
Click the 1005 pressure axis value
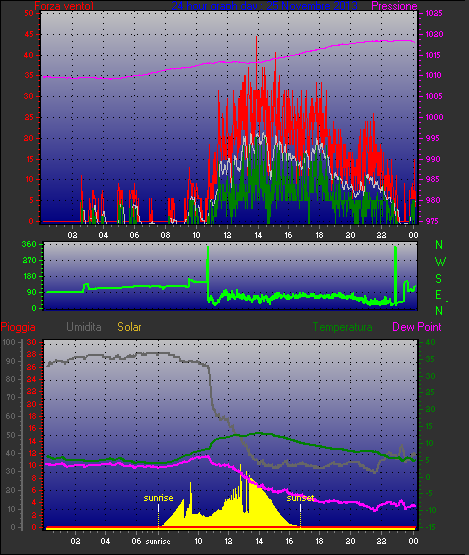coord(434,96)
